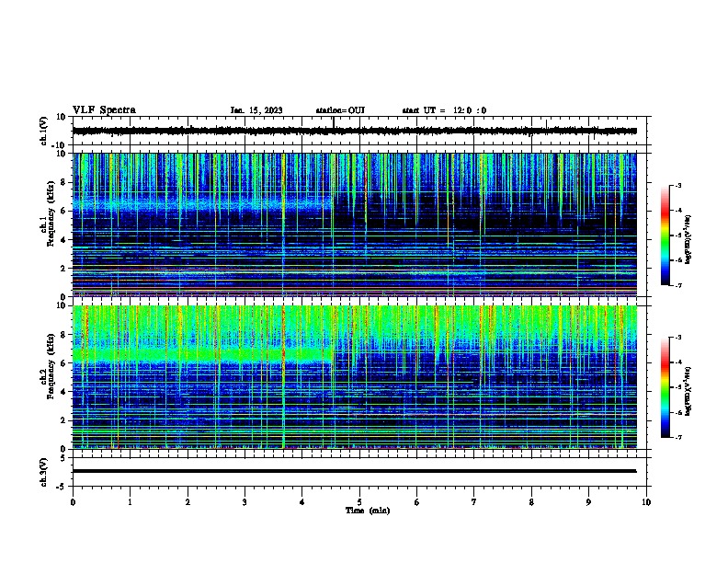Click time axis tick label "3"
The image size is (728, 563).
(x=245, y=502)
